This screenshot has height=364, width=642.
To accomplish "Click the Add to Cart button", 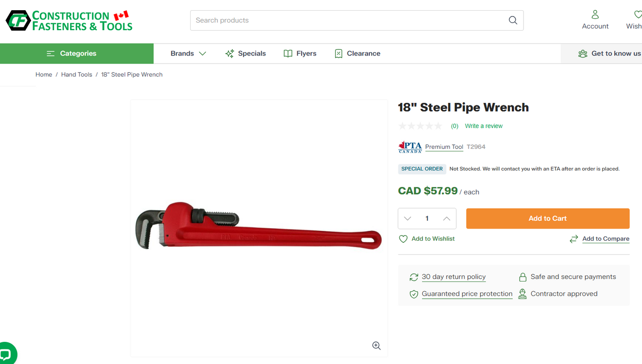I will (x=547, y=218).
